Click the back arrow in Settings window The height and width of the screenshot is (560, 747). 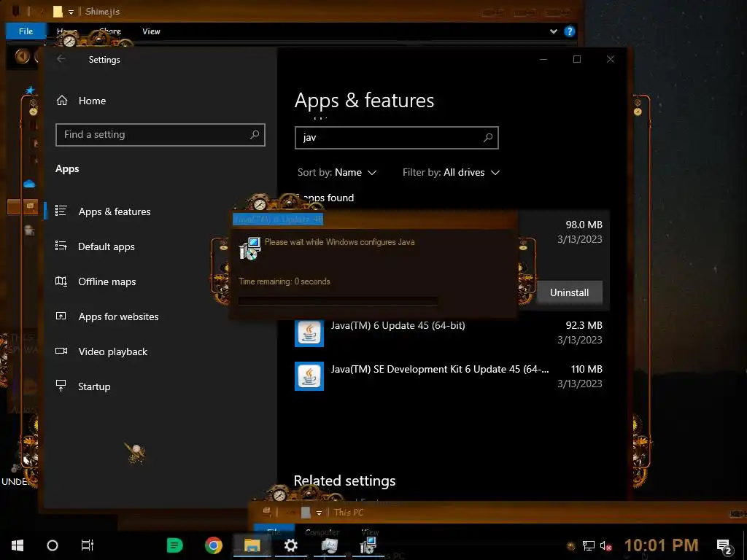[x=61, y=59]
